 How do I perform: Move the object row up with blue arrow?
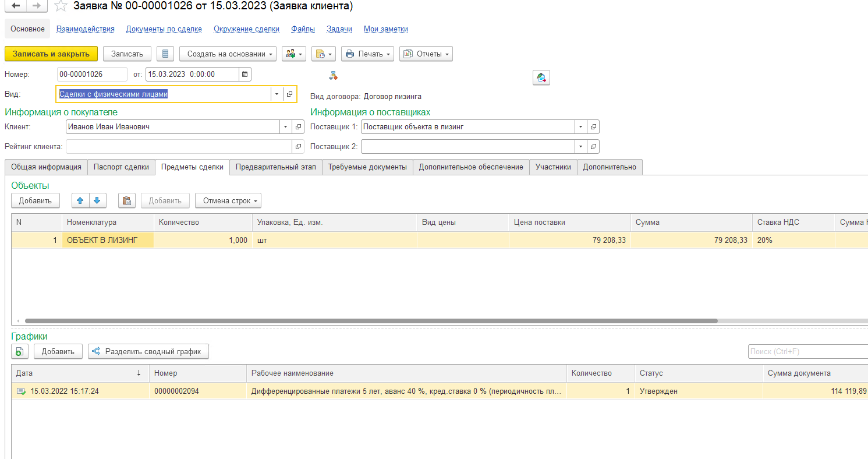80,200
